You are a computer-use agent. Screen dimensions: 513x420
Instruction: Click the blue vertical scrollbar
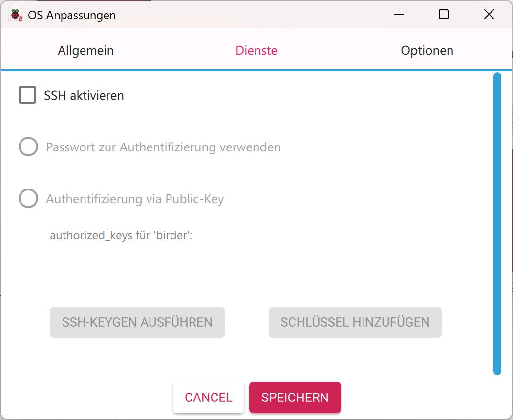pos(497,223)
